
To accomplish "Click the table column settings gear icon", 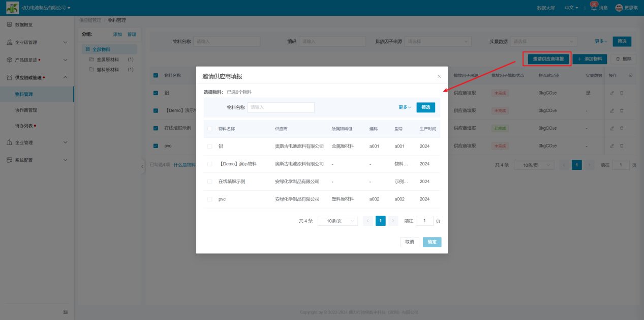I will point(631,75).
